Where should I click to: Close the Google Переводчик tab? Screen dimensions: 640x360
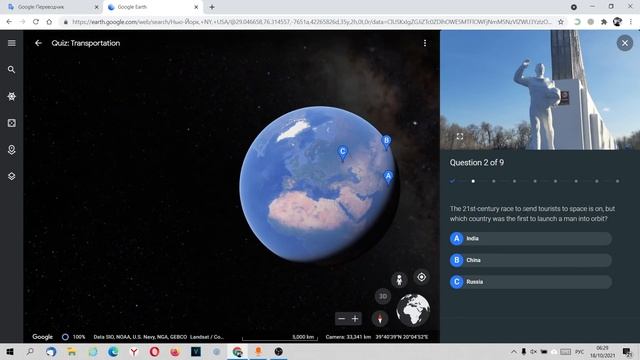[x=96, y=7]
